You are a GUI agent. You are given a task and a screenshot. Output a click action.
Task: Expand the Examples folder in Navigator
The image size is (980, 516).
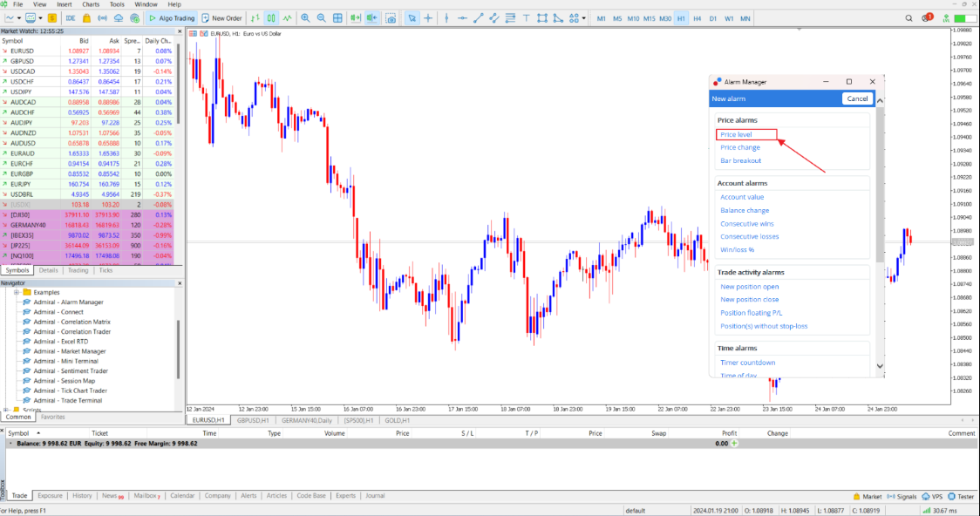pyautogui.click(x=17, y=292)
